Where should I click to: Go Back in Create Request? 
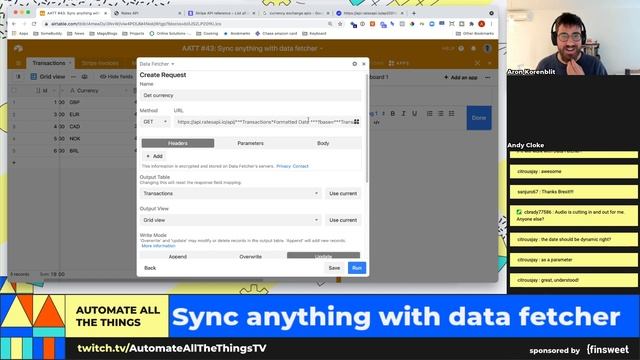pyautogui.click(x=150, y=268)
